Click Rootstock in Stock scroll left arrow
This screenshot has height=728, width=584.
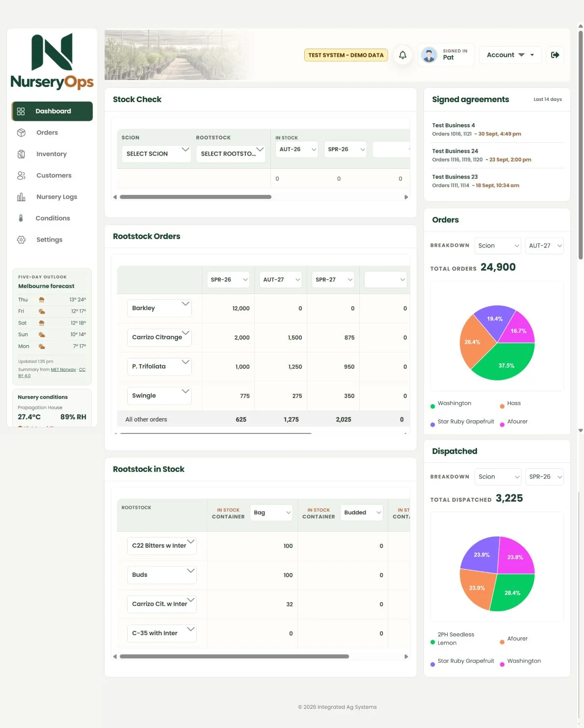[115, 656]
